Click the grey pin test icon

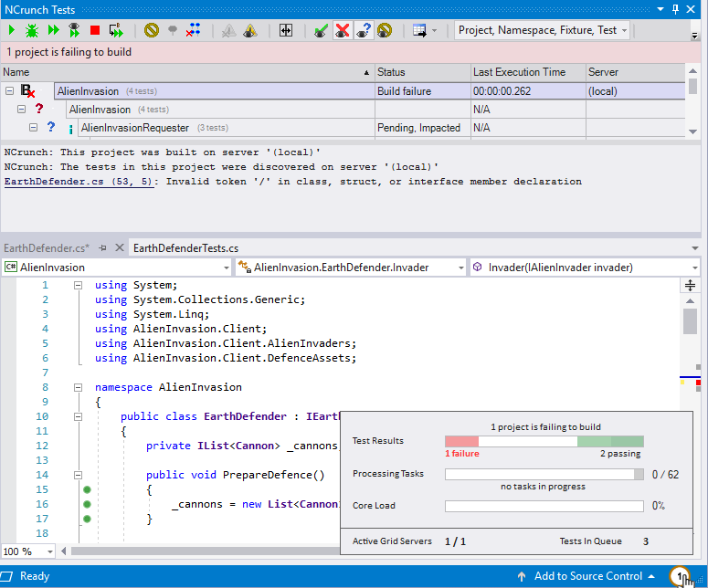coord(173,30)
